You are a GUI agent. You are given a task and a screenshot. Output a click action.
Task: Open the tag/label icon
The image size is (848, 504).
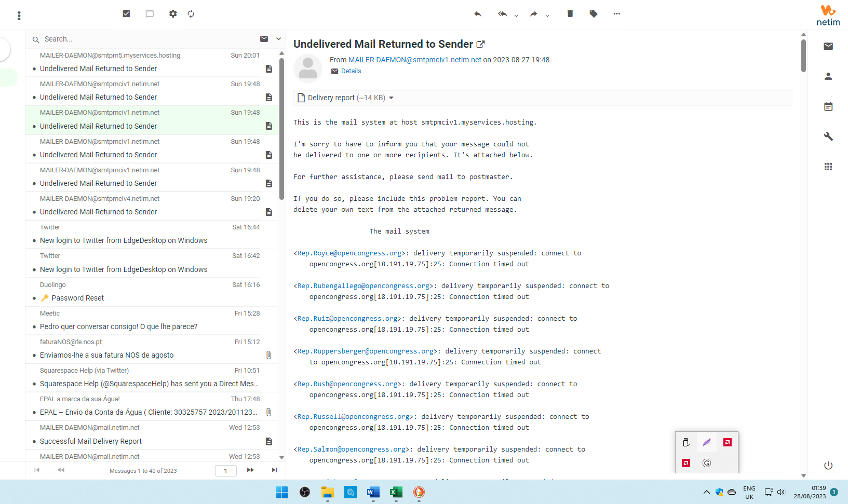click(x=594, y=14)
